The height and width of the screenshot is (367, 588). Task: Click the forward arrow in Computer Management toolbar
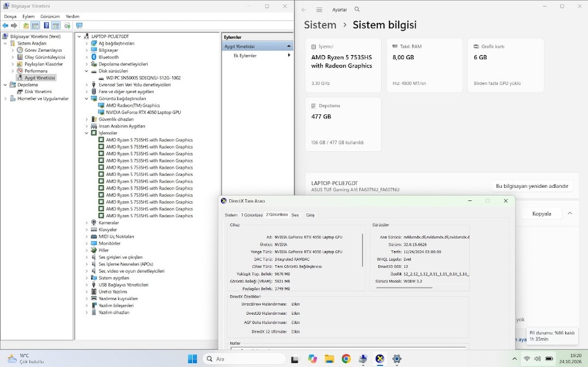(x=14, y=25)
